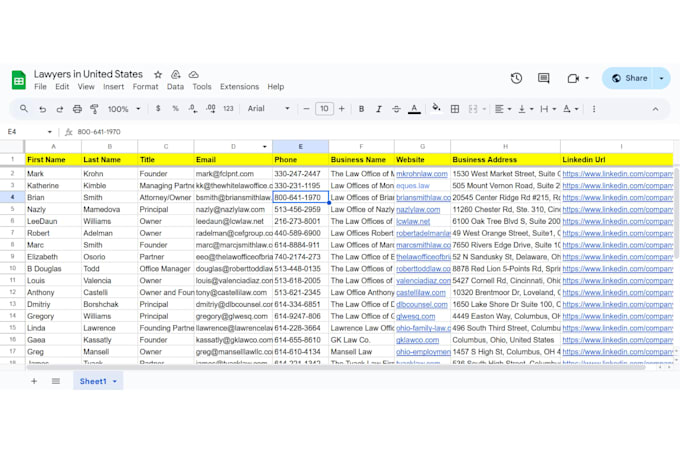Collapse the toolbar with chevron up
Image resolution: width=680 pixels, height=453 pixels.
pos(655,109)
